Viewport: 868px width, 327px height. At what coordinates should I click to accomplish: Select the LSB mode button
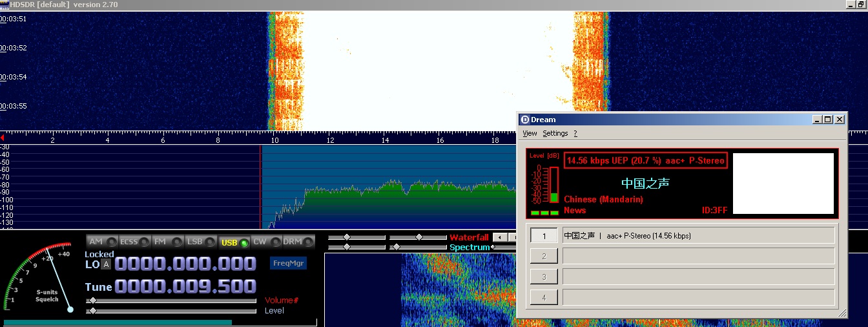(201, 242)
